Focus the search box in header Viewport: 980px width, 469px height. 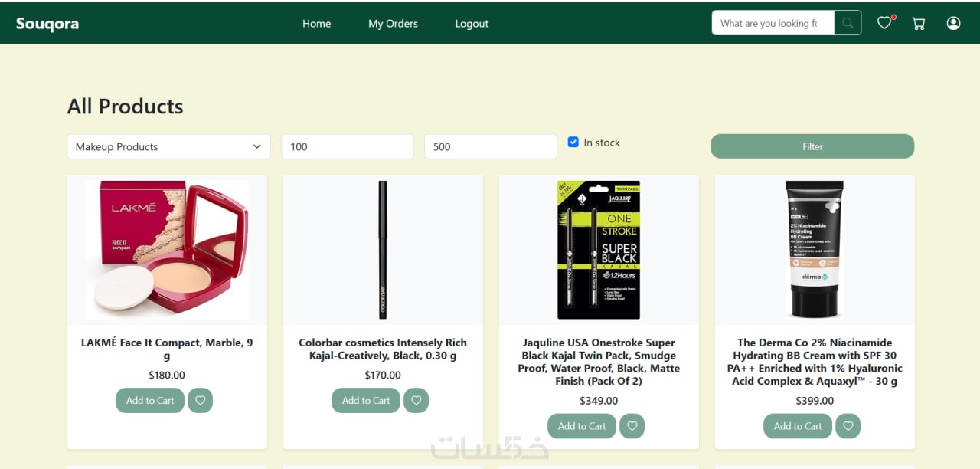[x=773, y=23]
